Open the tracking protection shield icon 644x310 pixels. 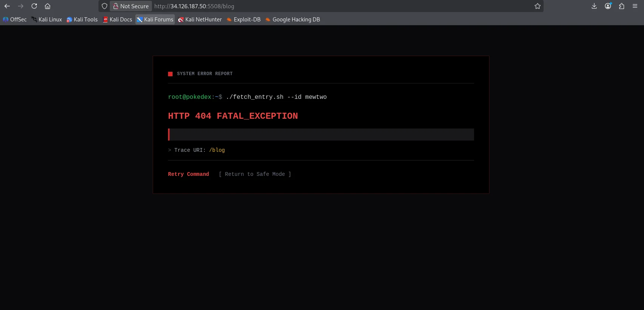coord(105,6)
